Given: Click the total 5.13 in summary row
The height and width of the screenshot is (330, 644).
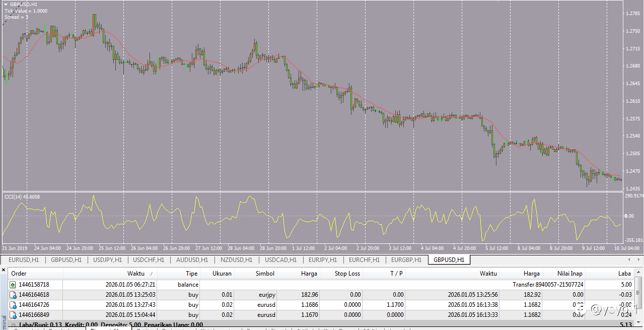Looking at the screenshot, I should [x=626, y=325].
